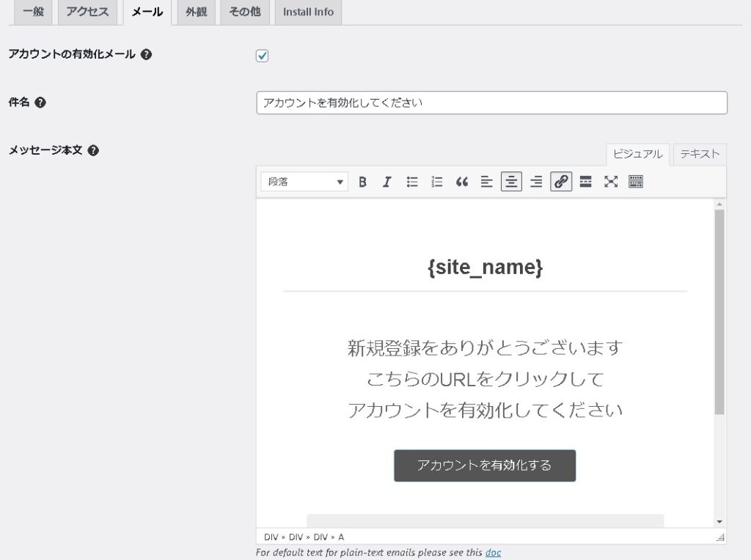Apply italic formatting in editor toolbar

387,182
